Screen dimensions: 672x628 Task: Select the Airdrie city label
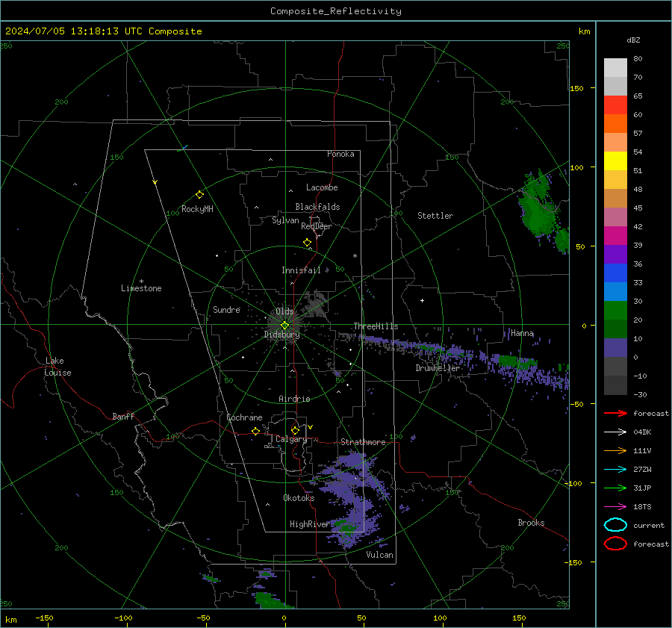294,399
